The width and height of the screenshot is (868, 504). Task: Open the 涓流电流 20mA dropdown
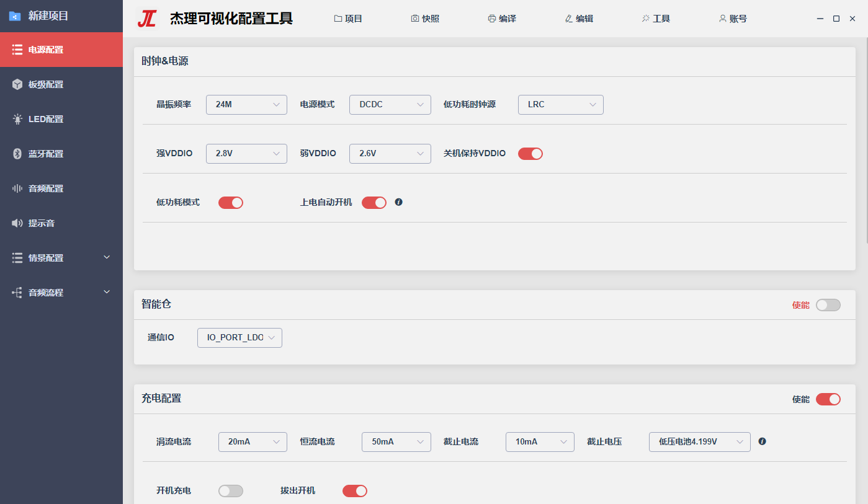coord(253,442)
